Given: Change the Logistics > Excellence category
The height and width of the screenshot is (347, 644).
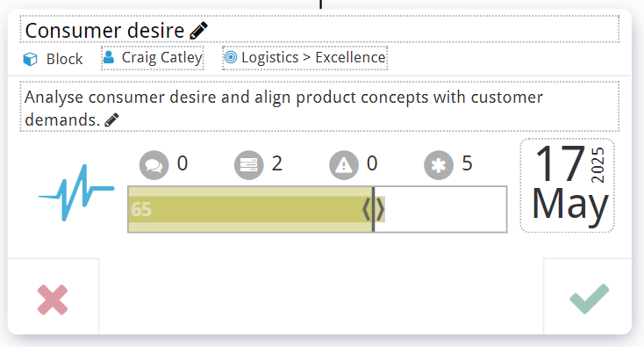Looking at the screenshot, I should [x=304, y=58].
